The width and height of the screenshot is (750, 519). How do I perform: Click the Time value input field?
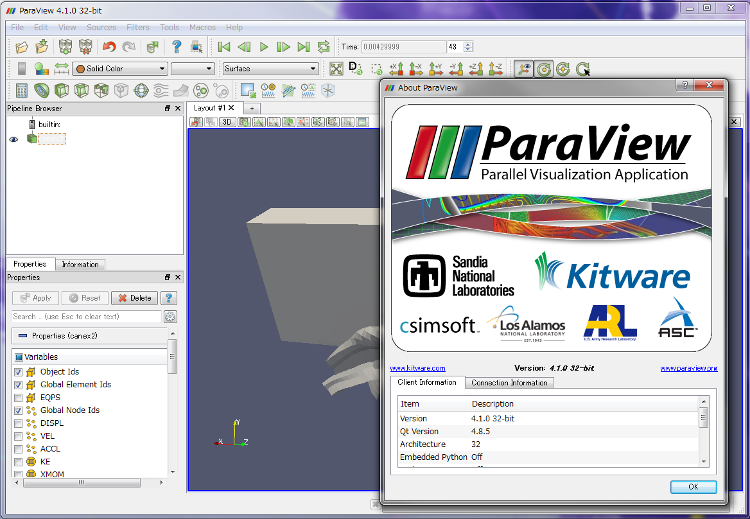click(403, 47)
